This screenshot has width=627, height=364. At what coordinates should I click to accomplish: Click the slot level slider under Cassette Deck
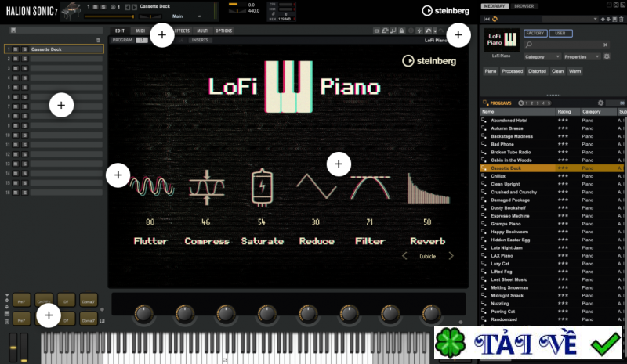pos(109,16)
